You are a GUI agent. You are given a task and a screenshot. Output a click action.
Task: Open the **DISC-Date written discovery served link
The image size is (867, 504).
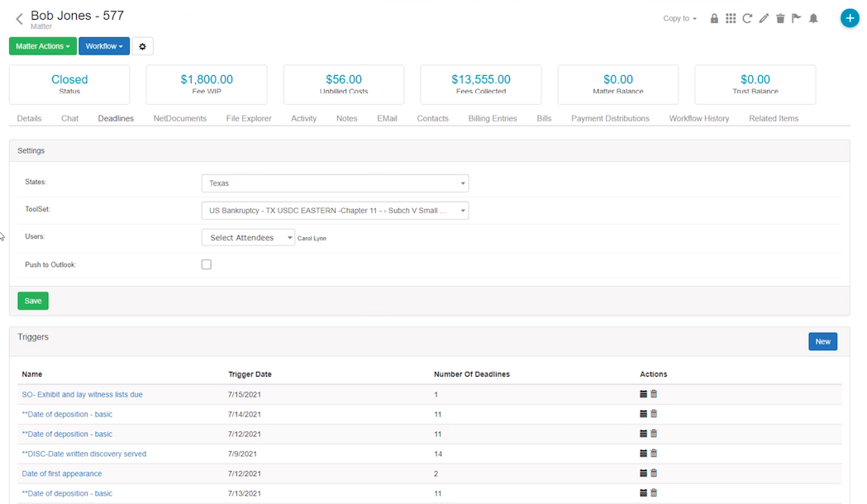84,454
